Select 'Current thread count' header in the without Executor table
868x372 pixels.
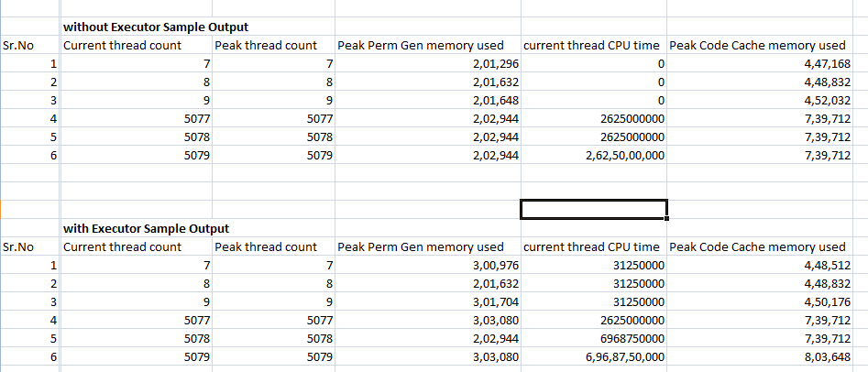click(x=121, y=45)
